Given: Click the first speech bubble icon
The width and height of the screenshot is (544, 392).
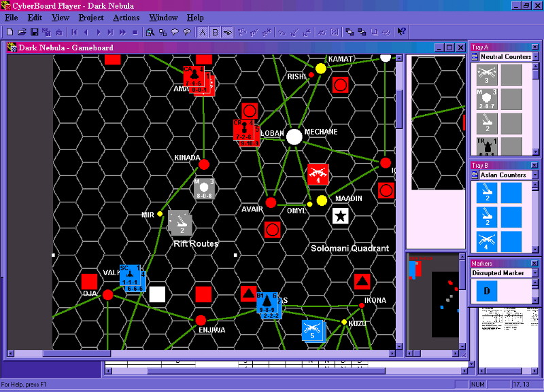Looking at the screenshot, I should [175, 32].
